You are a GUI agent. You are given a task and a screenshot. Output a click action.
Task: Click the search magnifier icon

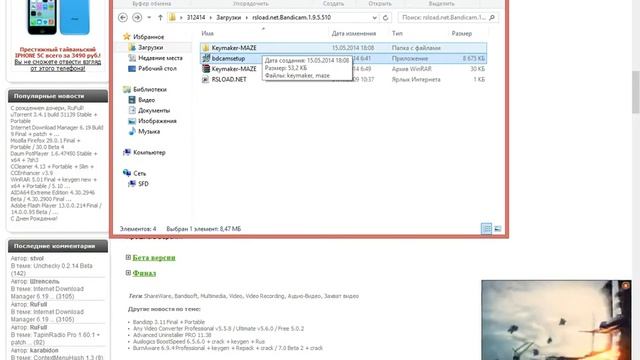492,18
